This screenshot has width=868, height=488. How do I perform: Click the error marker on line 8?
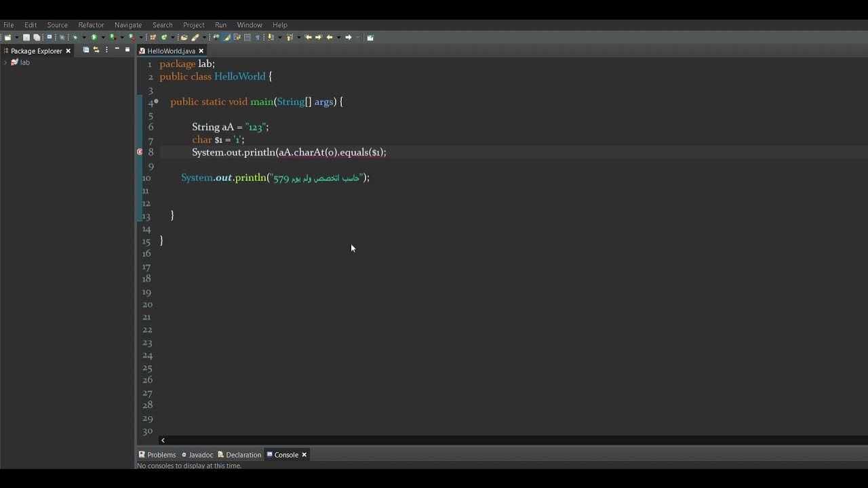tap(140, 152)
